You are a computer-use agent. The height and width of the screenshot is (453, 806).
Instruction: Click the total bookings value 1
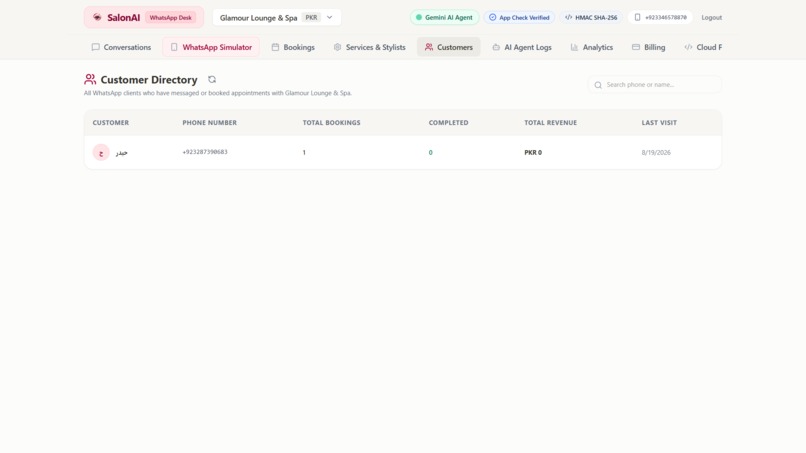(x=304, y=152)
